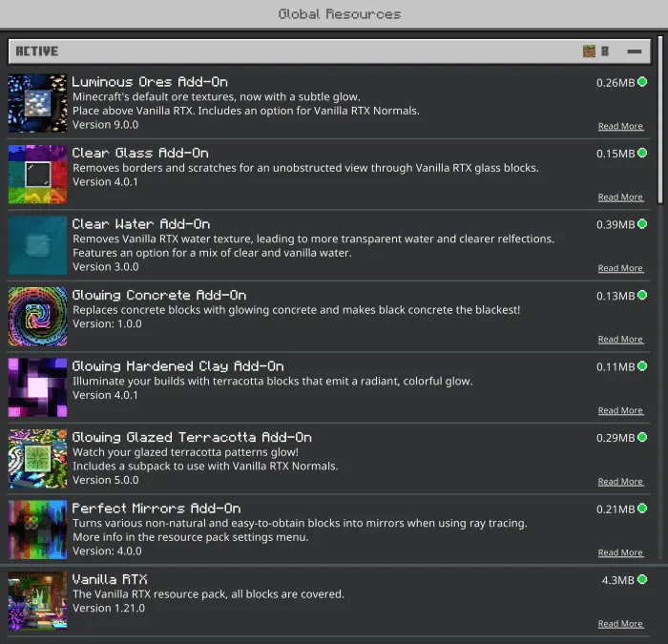Image resolution: width=668 pixels, height=644 pixels.
Task: Select the Clear Glass Add-On title
Action: [140, 153]
